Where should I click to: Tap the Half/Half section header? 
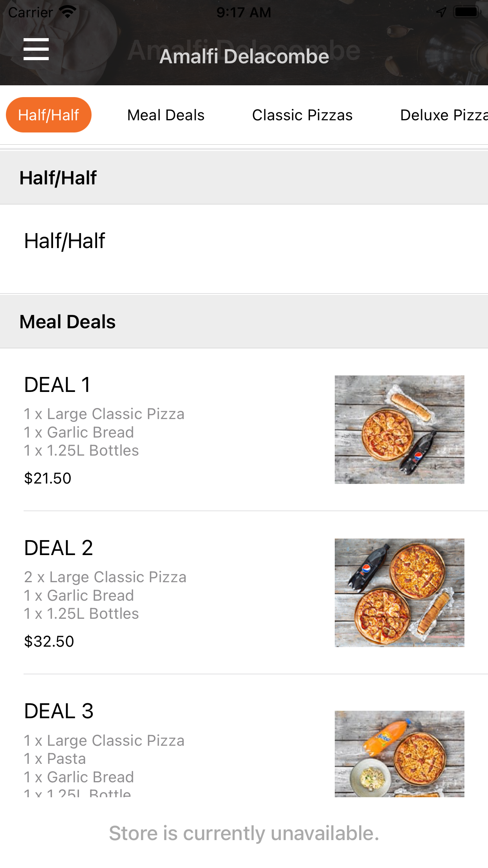tap(244, 178)
